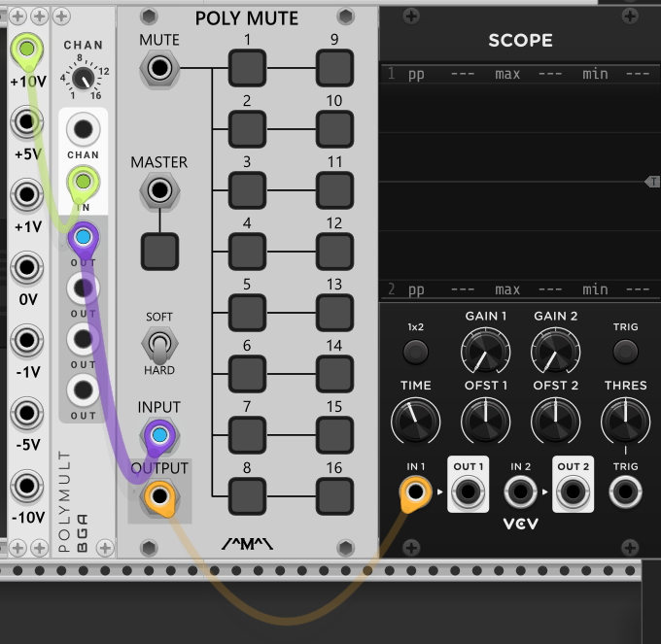
Task: Click the +5V output jack
Action: pyautogui.click(x=26, y=122)
